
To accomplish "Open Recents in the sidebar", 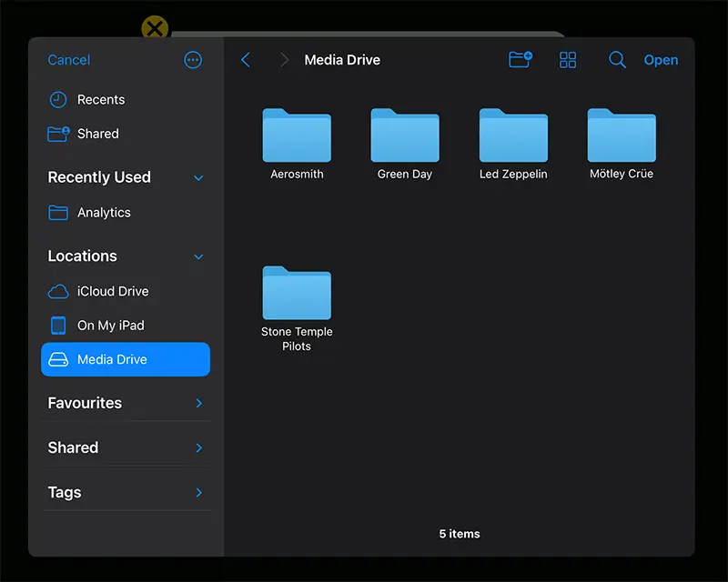I will [126, 100].
